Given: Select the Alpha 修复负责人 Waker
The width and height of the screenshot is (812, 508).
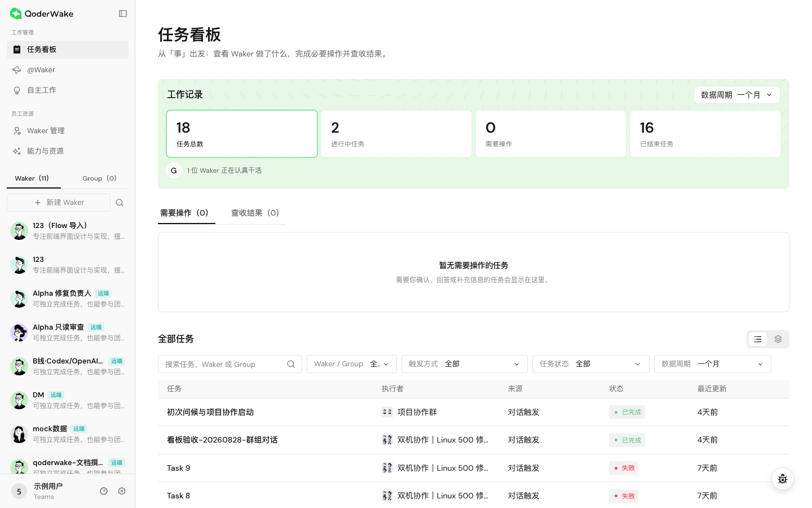Looking at the screenshot, I should [x=68, y=299].
